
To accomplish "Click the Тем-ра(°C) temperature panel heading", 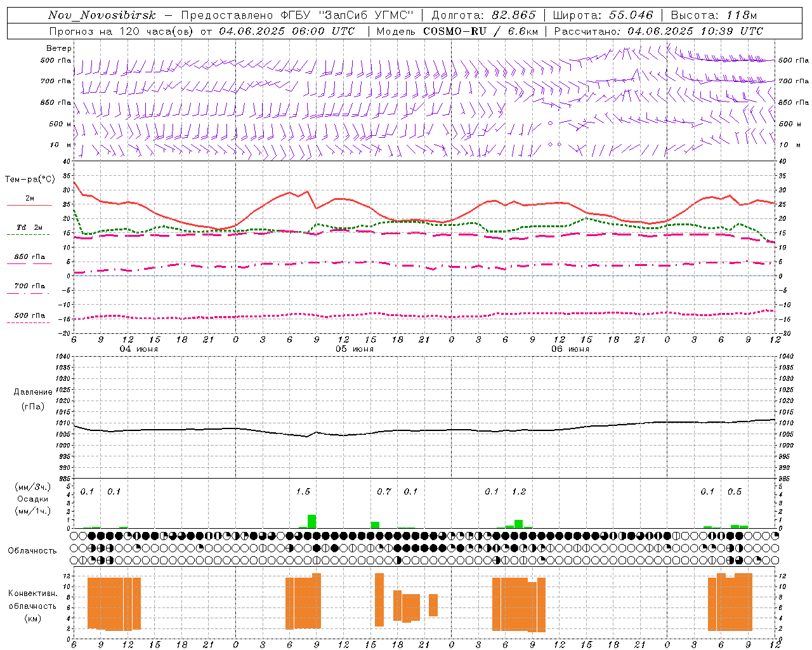I will [30, 180].
